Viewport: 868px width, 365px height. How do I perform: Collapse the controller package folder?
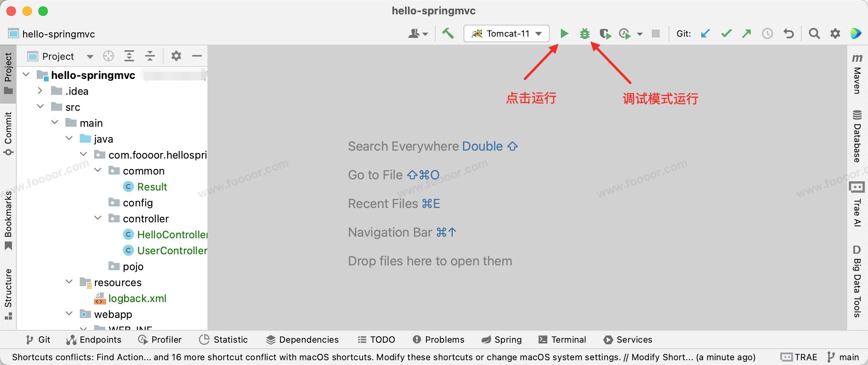pos(98,218)
